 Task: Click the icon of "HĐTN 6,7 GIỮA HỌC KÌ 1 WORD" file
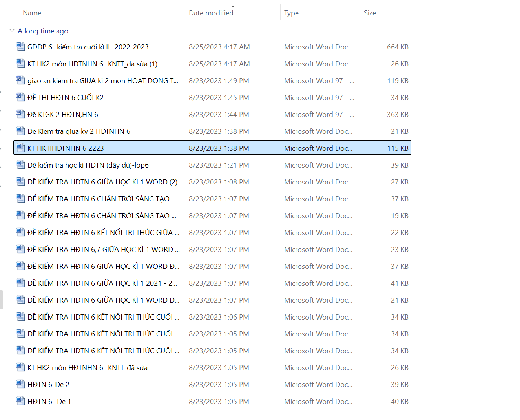pos(20,249)
